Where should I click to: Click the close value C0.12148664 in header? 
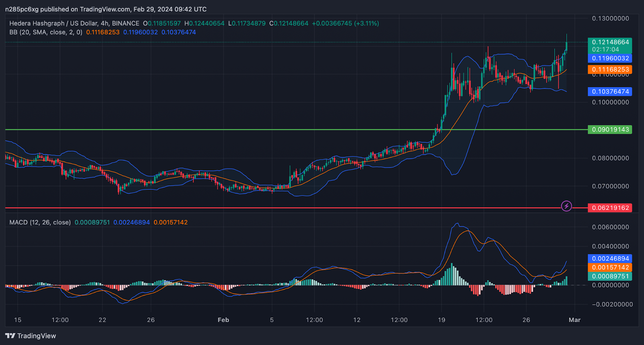click(289, 23)
